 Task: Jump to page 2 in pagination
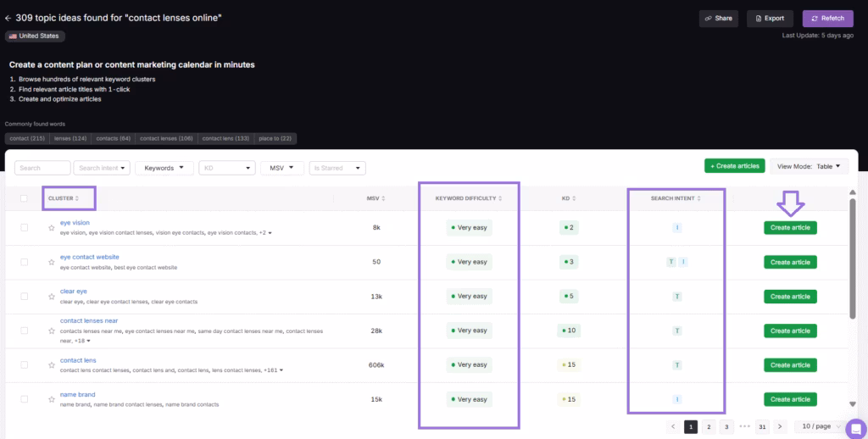(x=709, y=426)
